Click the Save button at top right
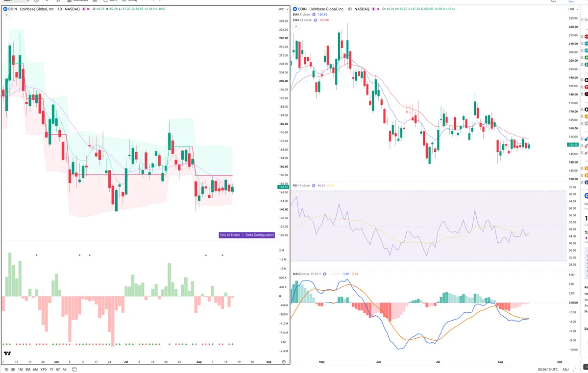Screen dimensions: 588x373 click(571, 1)
